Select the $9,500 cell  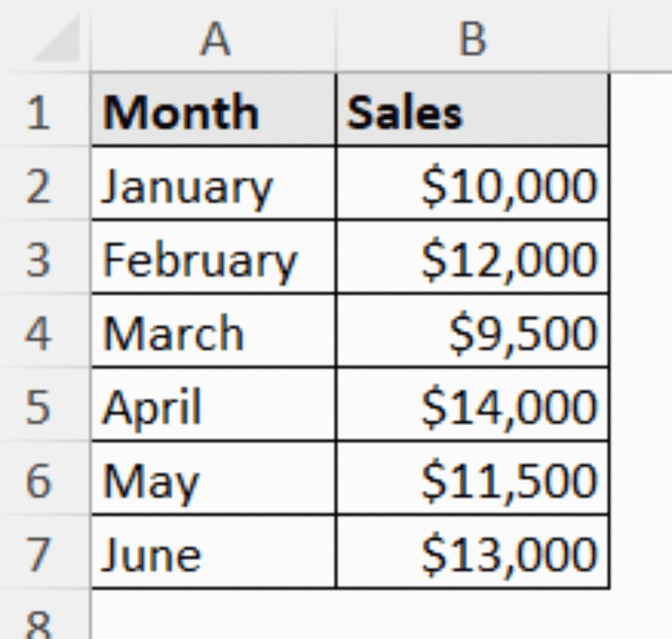(472, 332)
